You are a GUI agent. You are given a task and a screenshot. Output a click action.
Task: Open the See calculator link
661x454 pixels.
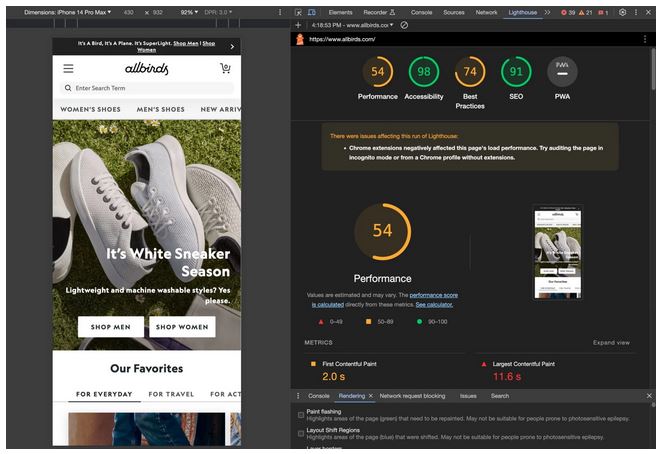coord(434,304)
